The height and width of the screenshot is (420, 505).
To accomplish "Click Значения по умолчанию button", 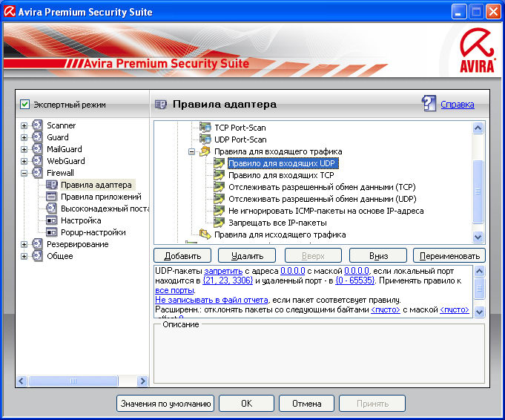I will tap(165, 403).
